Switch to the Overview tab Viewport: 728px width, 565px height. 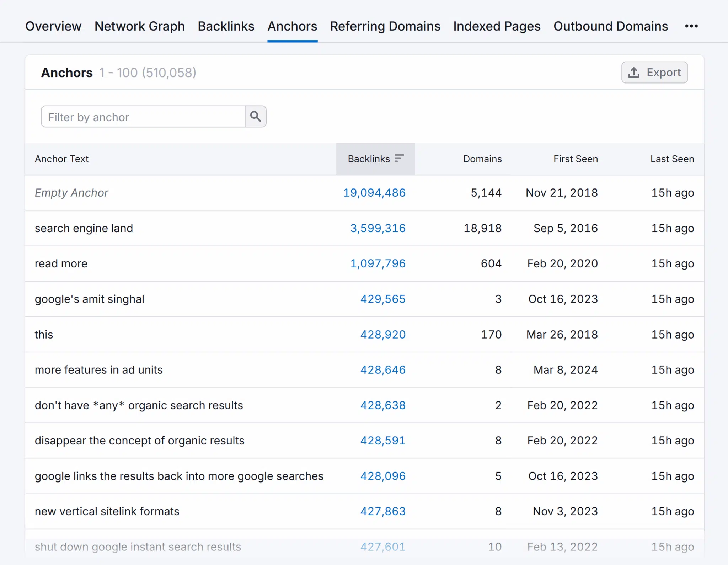(53, 26)
